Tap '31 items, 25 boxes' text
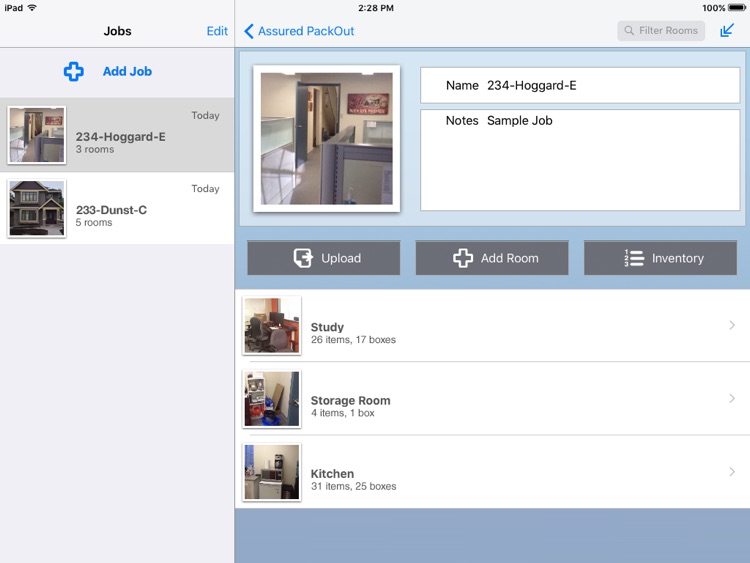Screen dimensions: 750x563 click(x=353, y=486)
